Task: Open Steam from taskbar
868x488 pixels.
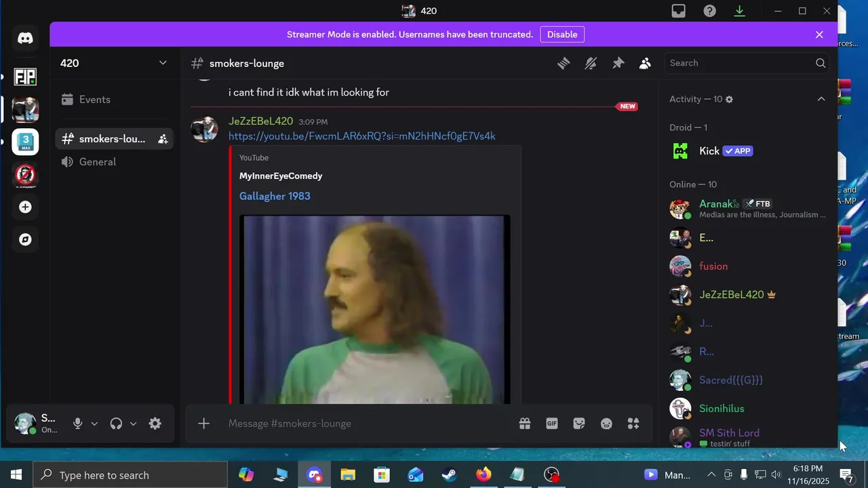Action: (450, 475)
